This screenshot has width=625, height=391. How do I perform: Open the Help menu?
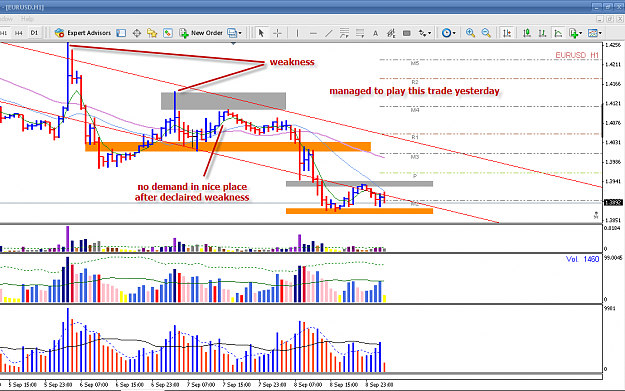(x=27, y=19)
